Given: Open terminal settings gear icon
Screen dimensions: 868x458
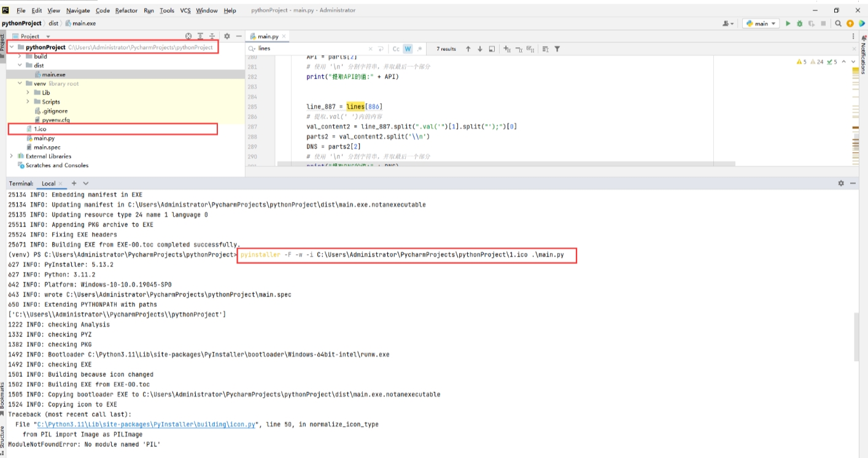Looking at the screenshot, I should click(x=841, y=183).
